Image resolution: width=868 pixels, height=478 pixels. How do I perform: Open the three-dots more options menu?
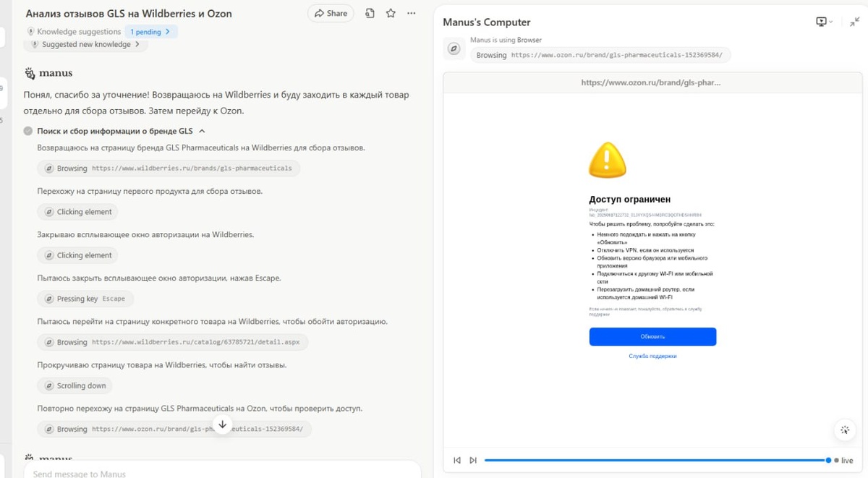(x=412, y=13)
